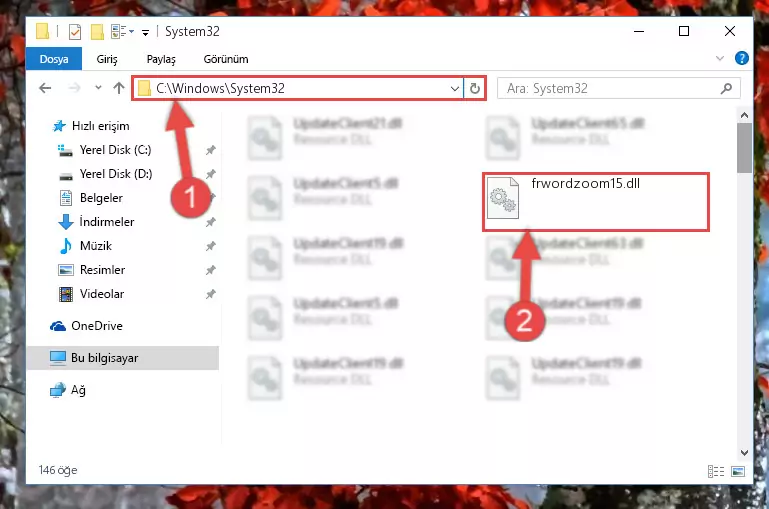Click the vertical scrollbar thumb
This screenshot has width=769, height=509.
point(744,148)
